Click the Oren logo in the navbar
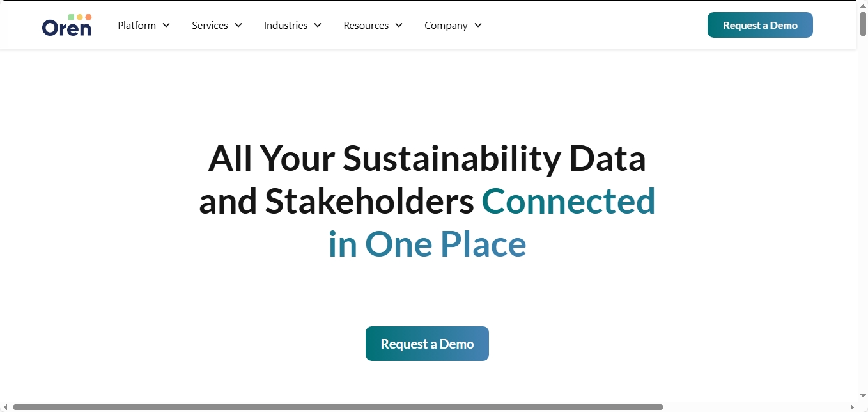This screenshot has height=412, width=868. coord(66,26)
